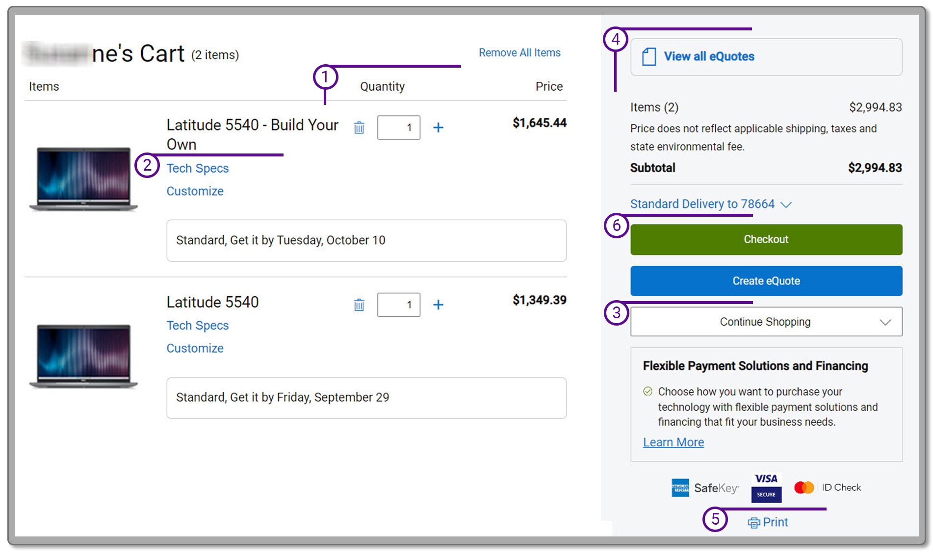This screenshot has height=560, width=933.
Task: Open the Continue Shopping dropdown
Action: tap(766, 322)
